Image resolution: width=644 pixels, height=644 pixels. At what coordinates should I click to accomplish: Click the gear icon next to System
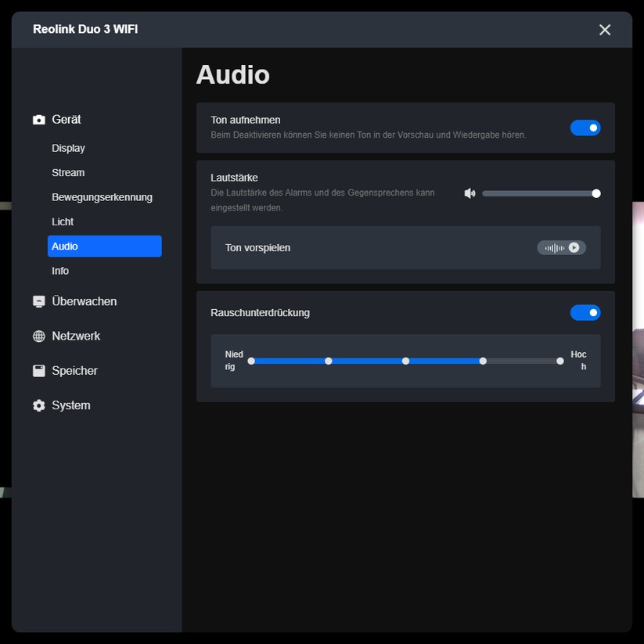(x=38, y=405)
